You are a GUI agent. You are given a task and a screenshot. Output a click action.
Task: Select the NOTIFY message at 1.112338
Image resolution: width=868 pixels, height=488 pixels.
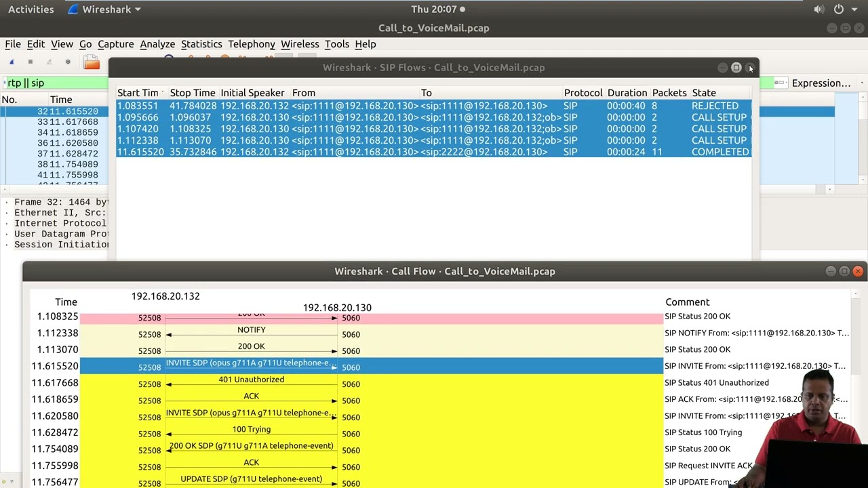251,333
